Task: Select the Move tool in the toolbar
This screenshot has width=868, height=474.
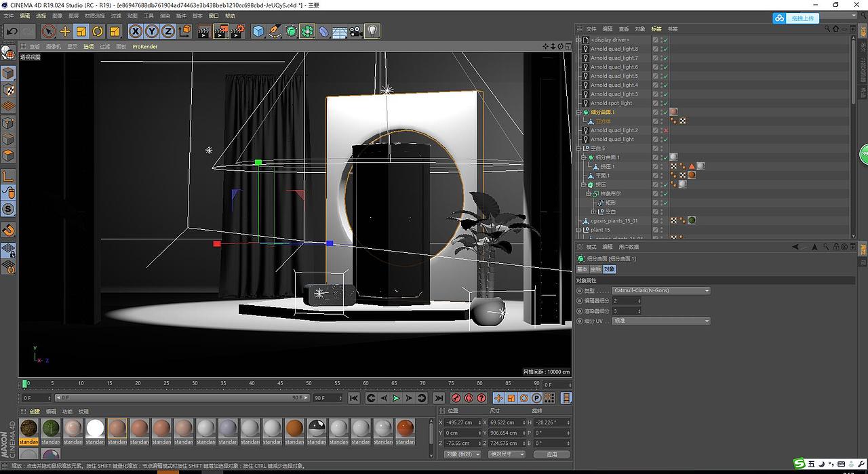Action: (64, 31)
